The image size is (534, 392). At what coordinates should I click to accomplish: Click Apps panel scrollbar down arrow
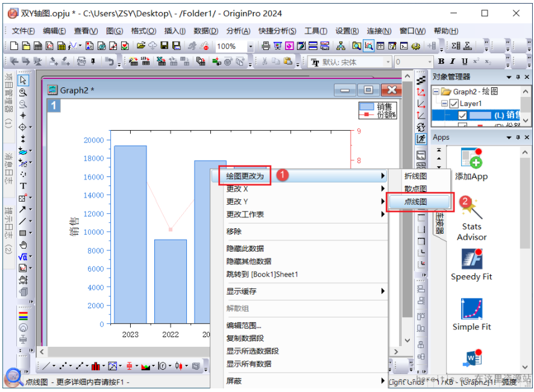click(525, 367)
